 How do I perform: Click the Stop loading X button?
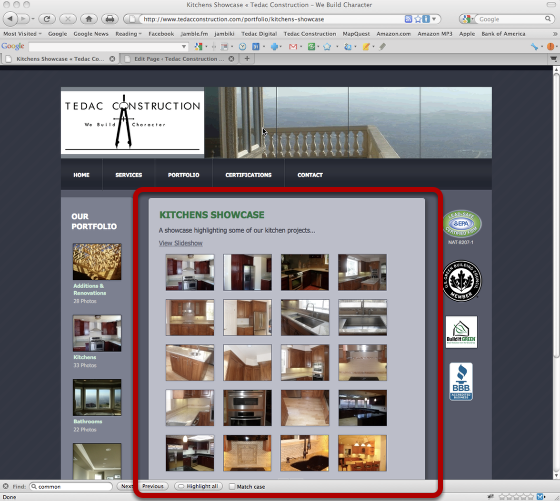click(68, 19)
